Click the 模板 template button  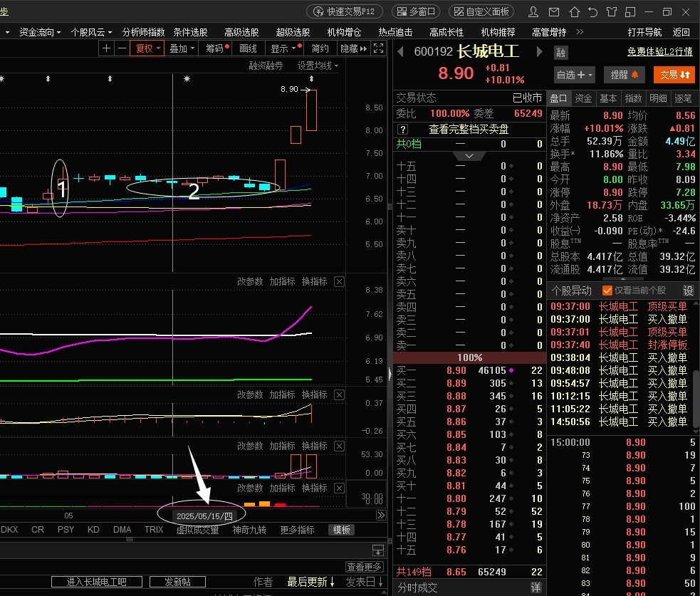(341, 530)
